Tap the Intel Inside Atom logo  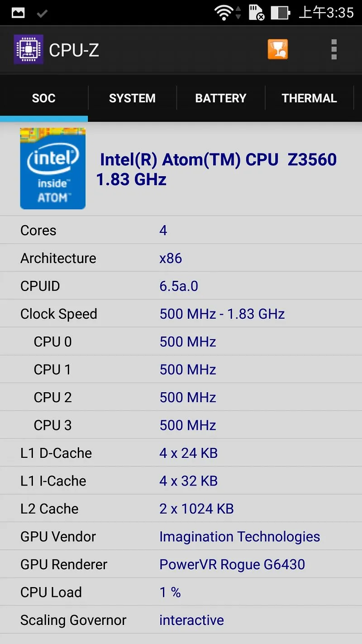[52, 168]
